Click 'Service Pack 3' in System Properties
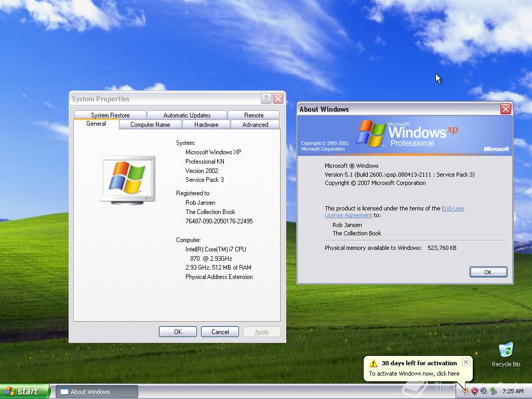This screenshot has height=399, width=532. (x=205, y=180)
